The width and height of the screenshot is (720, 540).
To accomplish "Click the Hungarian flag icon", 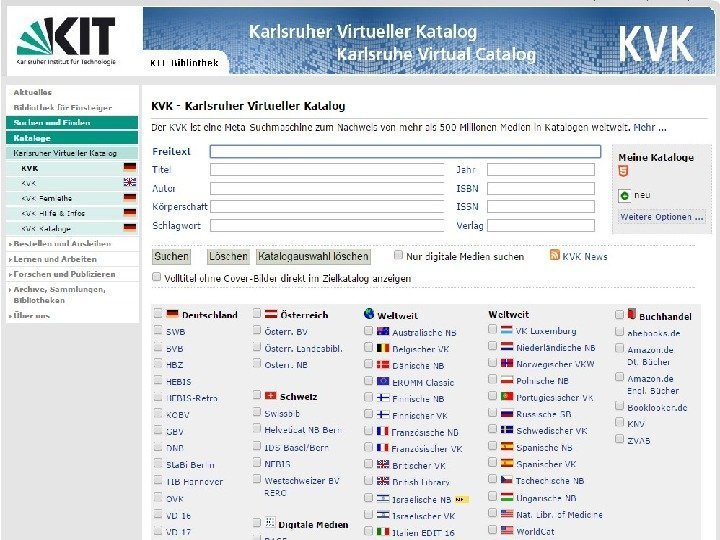I will click(x=506, y=496).
